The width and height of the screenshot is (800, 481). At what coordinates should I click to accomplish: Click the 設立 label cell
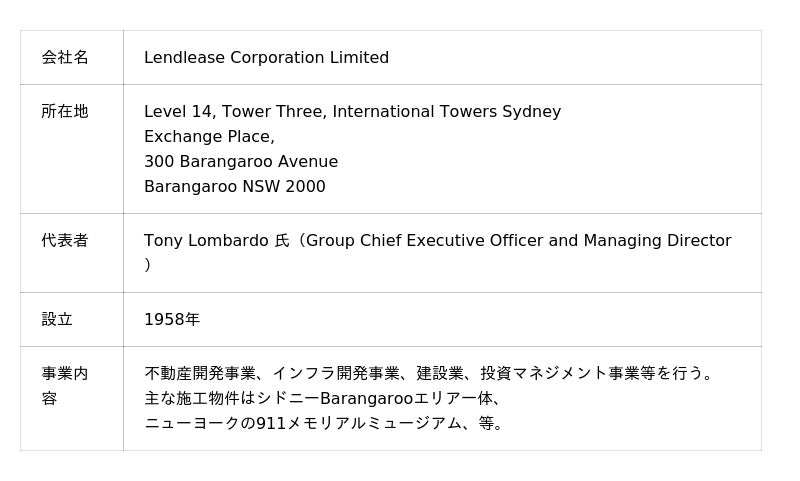(x=72, y=320)
